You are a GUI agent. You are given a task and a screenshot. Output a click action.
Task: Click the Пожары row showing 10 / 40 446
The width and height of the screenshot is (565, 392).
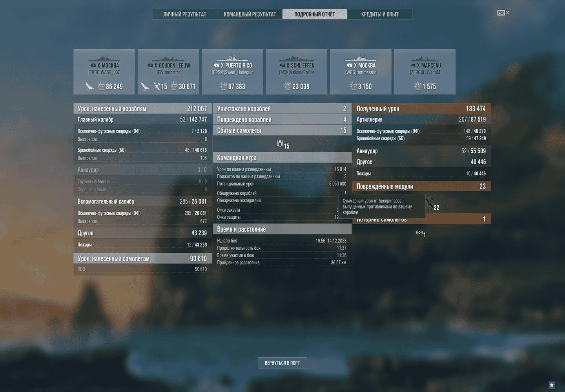click(422, 174)
